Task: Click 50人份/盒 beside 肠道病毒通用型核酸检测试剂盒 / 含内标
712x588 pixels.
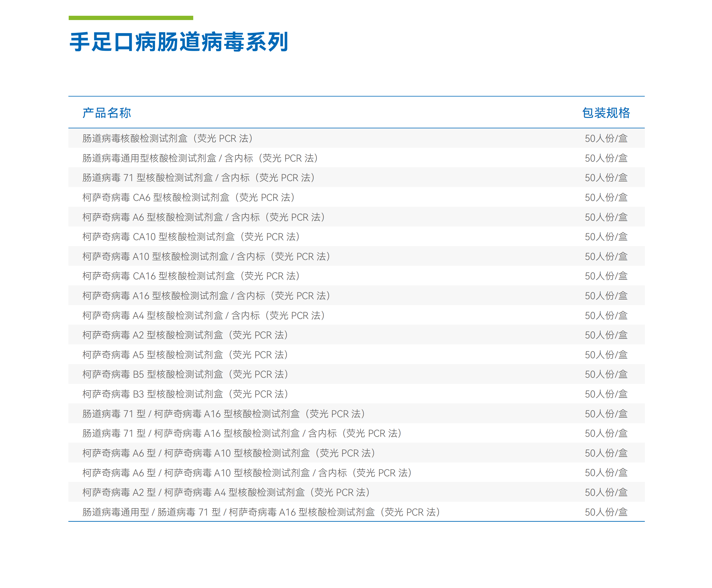Action: 606,158
